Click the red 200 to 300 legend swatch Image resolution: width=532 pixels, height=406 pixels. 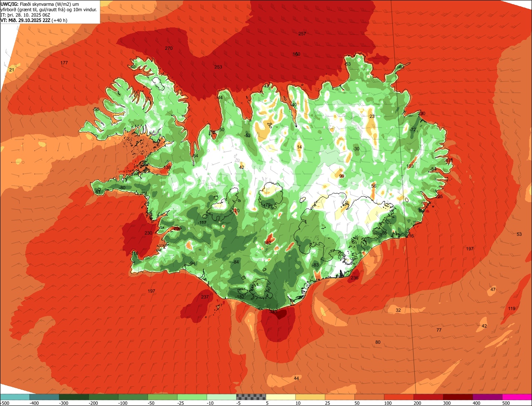point(428,397)
